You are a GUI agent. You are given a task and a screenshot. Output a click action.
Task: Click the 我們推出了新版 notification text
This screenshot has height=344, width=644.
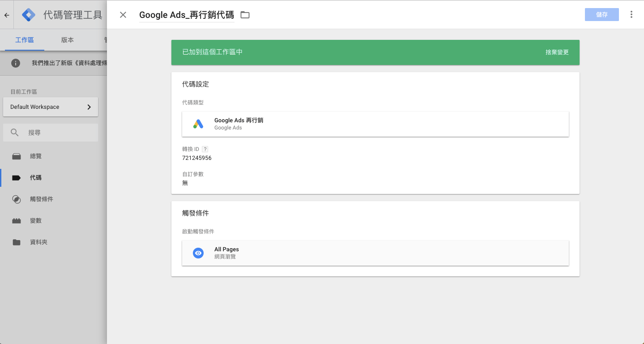pyautogui.click(x=69, y=63)
